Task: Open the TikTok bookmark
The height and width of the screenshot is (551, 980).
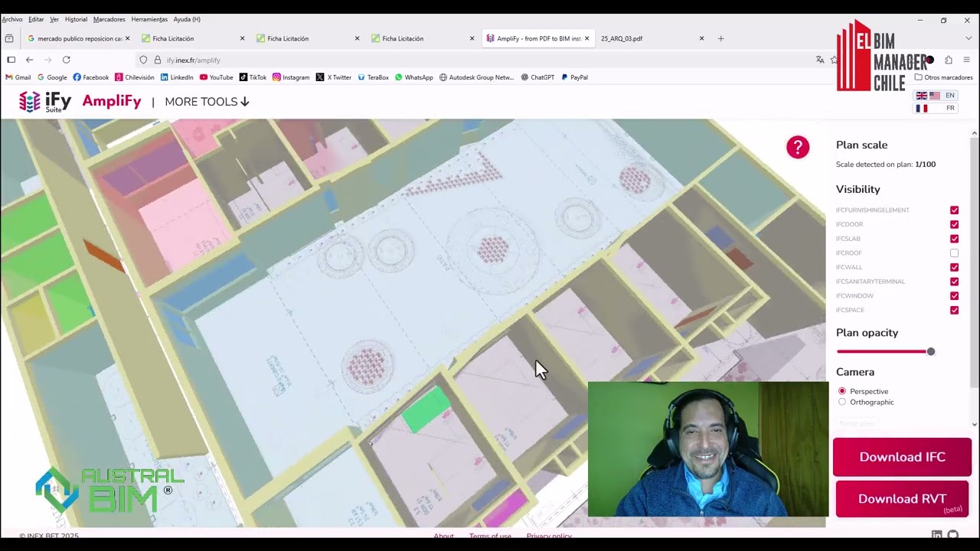Action: (x=253, y=77)
